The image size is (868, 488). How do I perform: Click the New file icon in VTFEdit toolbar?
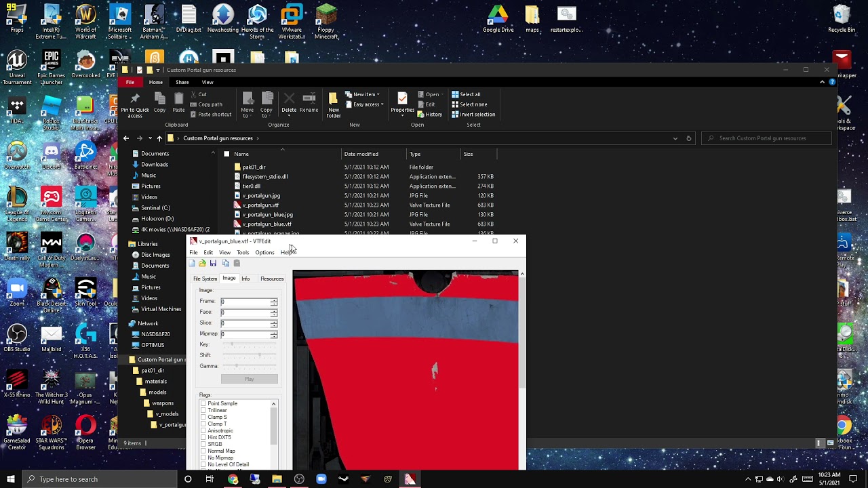193,263
